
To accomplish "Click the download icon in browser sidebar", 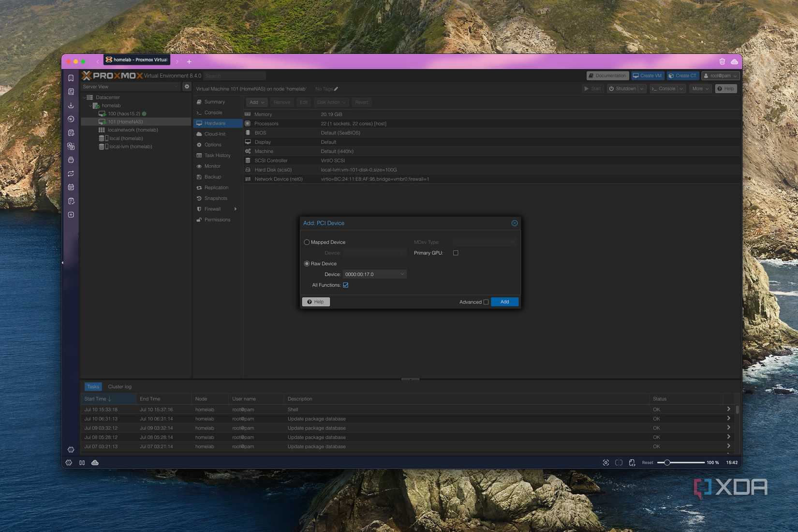I will point(71,105).
